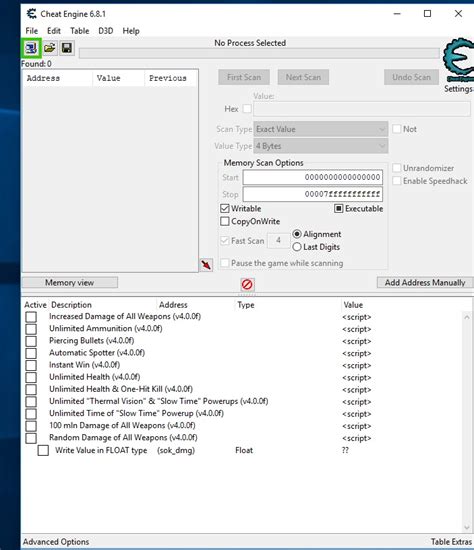Image resolution: width=474 pixels, height=550 pixels.
Task: Open the Help menu
Action: pos(131,31)
